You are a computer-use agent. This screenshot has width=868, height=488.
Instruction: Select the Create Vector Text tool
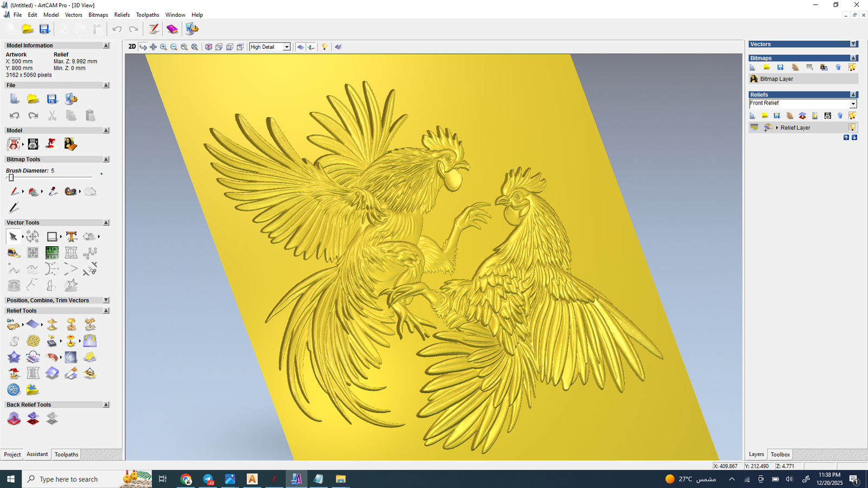point(71,236)
